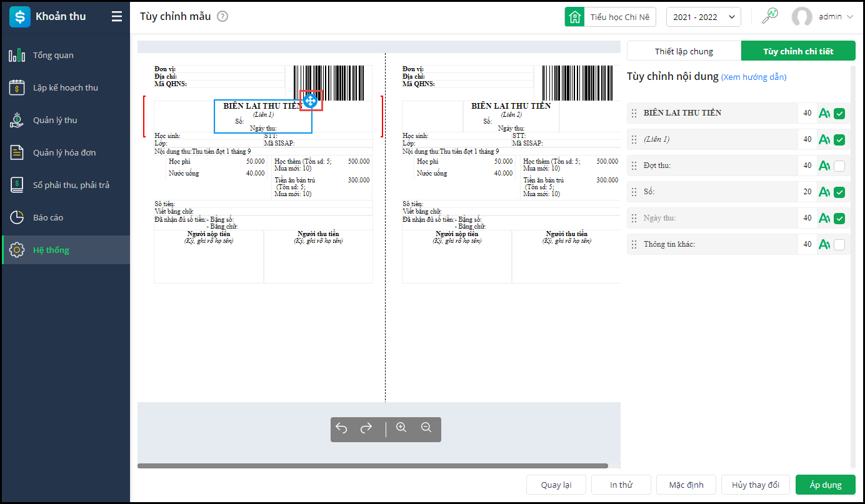Open the Tiểu học Chi Nê school selector

point(611,17)
